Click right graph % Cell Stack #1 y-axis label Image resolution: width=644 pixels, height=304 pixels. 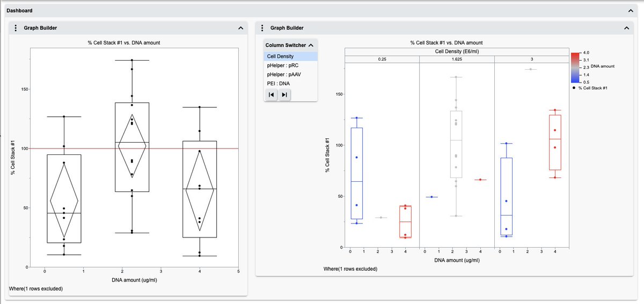327,155
